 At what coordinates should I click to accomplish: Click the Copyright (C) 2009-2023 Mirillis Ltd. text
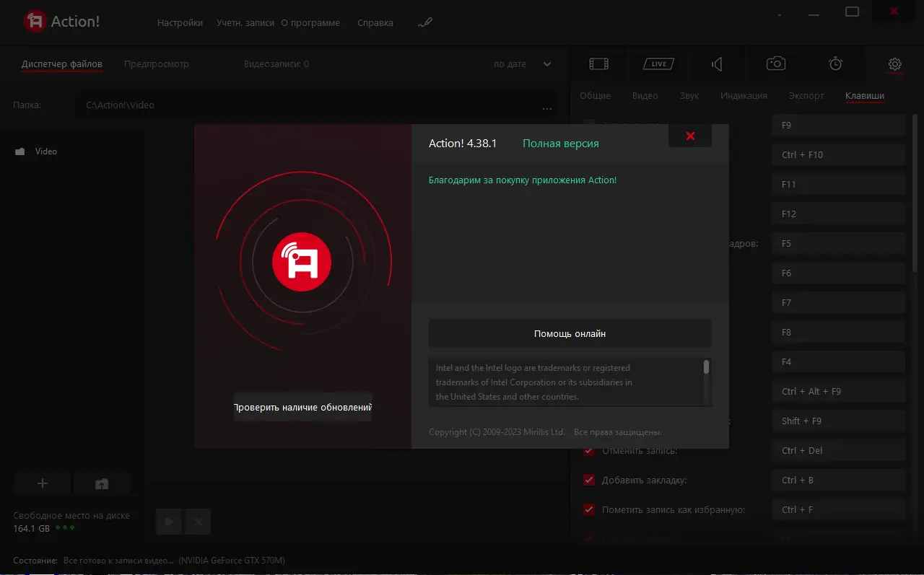(497, 433)
